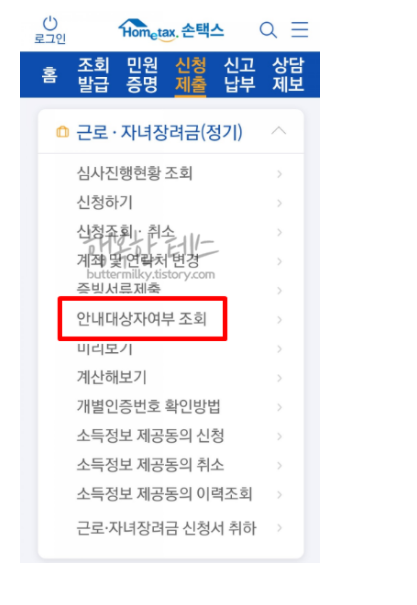Select the 민원증명 tab
This screenshot has width=417, height=605.
point(142,74)
